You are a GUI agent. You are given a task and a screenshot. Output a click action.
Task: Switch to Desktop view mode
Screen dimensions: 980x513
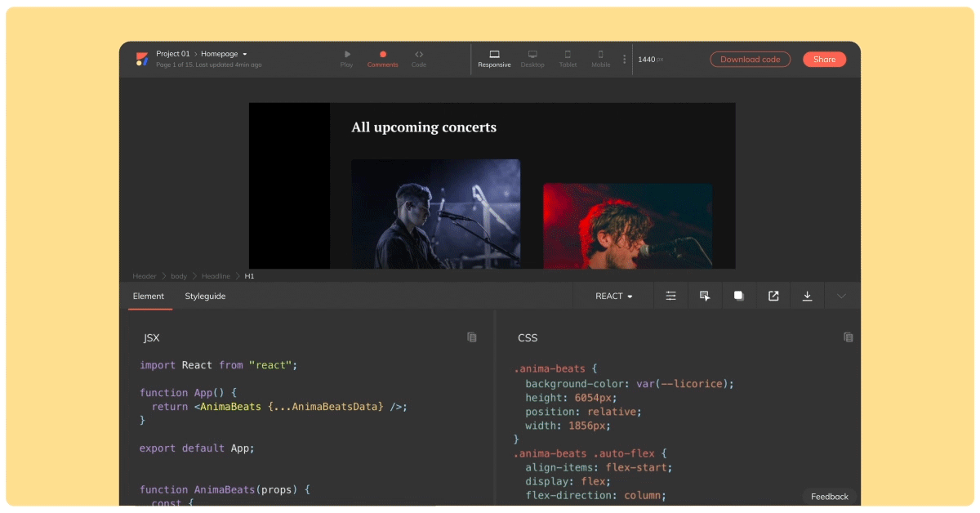click(x=532, y=59)
